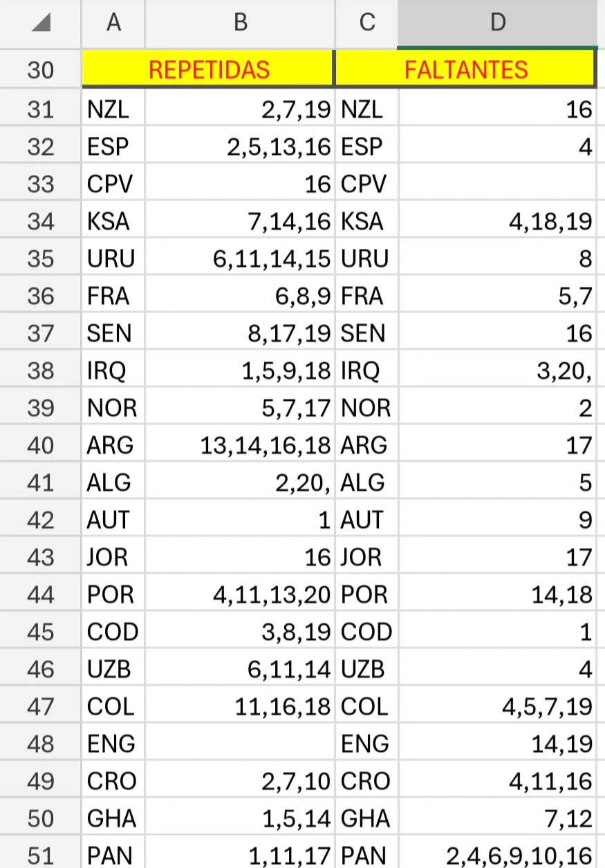Select cell with 4,5,7,19 for COL
Screen dimensions: 605x868
pyautogui.click(x=497, y=706)
